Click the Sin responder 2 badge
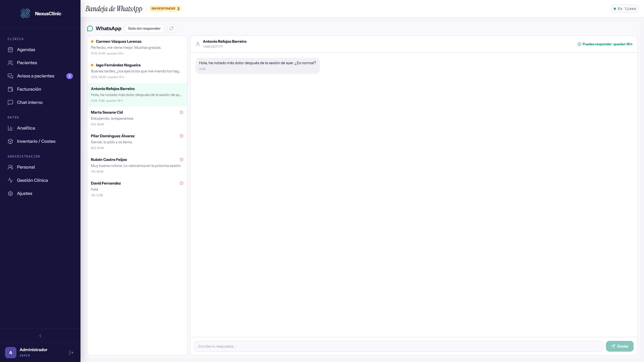Viewport: 644px width, 362px height. pos(165,9)
